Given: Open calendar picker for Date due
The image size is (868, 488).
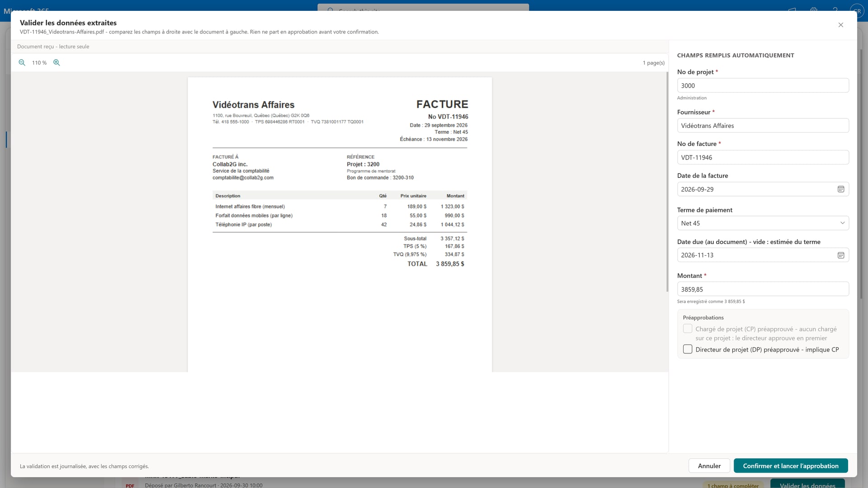Looking at the screenshot, I should click(841, 255).
